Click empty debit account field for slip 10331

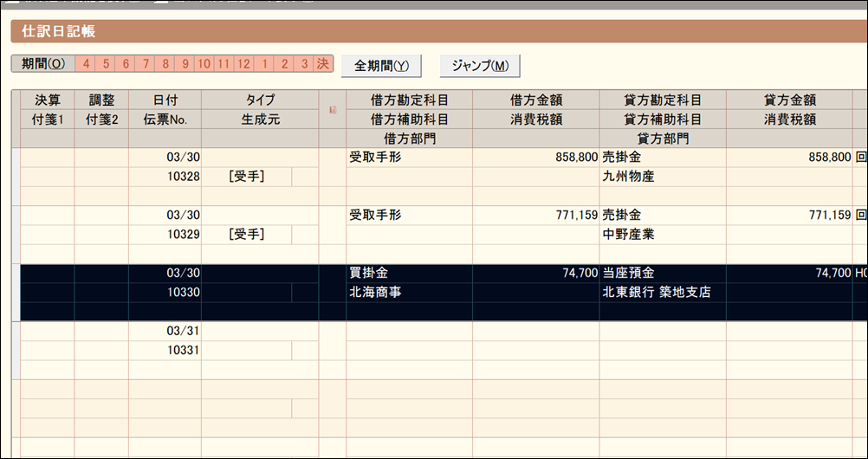409,331
